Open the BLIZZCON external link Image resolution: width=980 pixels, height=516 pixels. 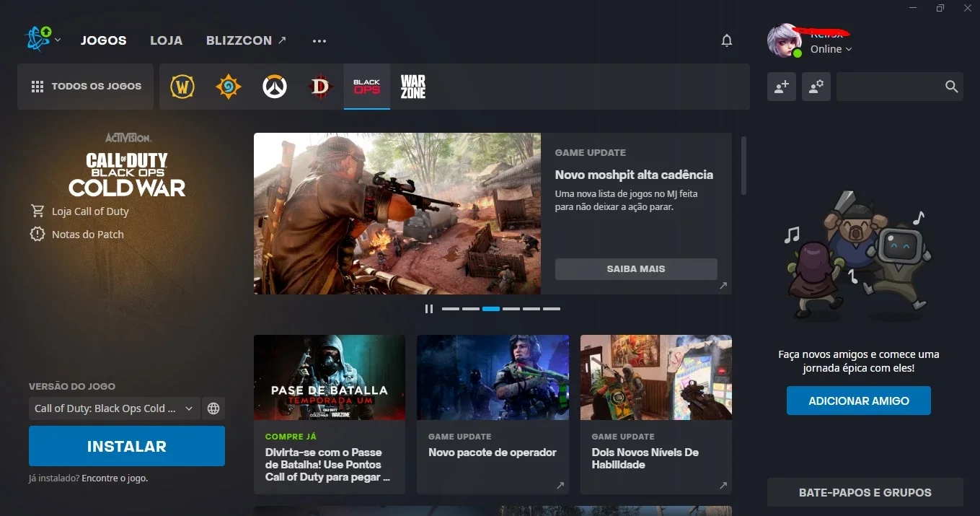(x=246, y=40)
